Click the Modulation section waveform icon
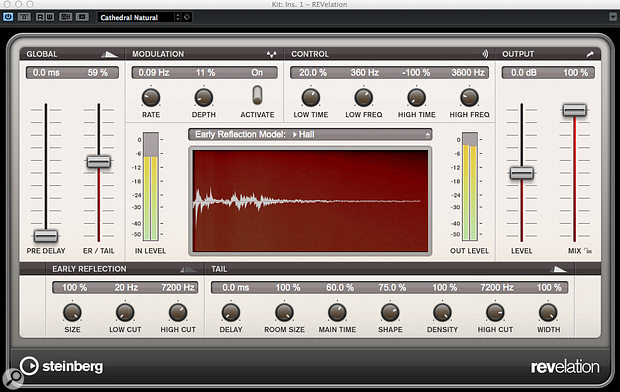The height and width of the screenshot is (392, 620). (272, 54)
